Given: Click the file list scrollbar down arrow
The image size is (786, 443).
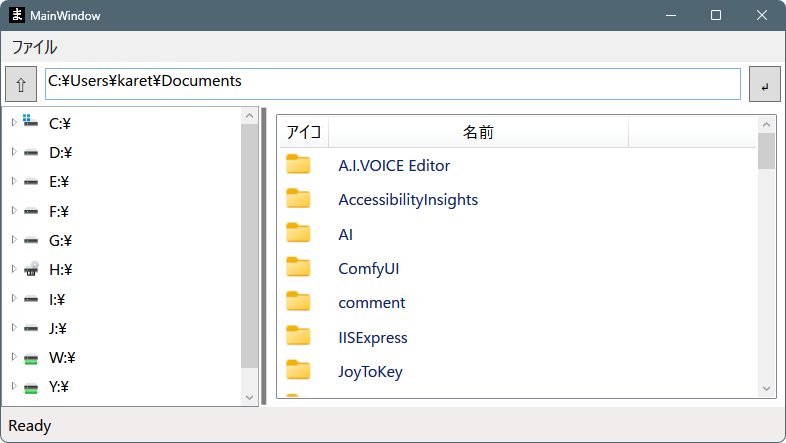Looking at the screenshot, I should tap(766, 388).
